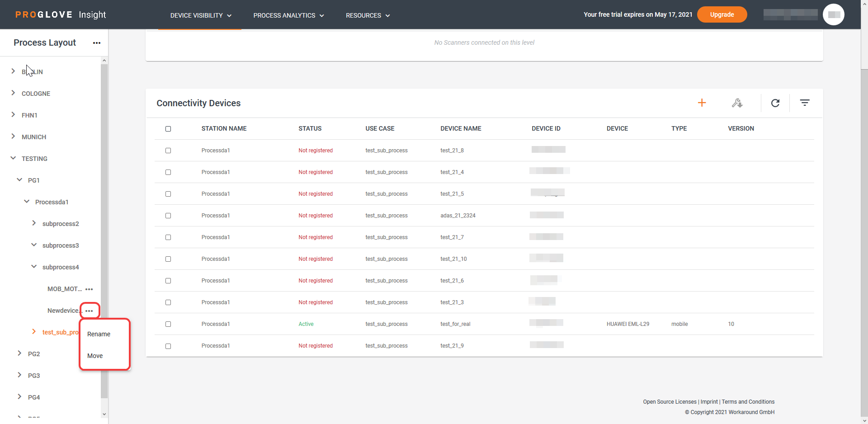Click the DEVICE ID column header
This screenshot has width=868, height=424.
[x=546, y=129]
